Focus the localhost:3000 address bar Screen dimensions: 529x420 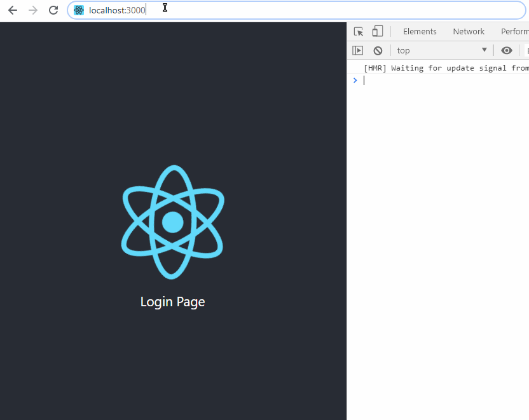pos(296,10)
